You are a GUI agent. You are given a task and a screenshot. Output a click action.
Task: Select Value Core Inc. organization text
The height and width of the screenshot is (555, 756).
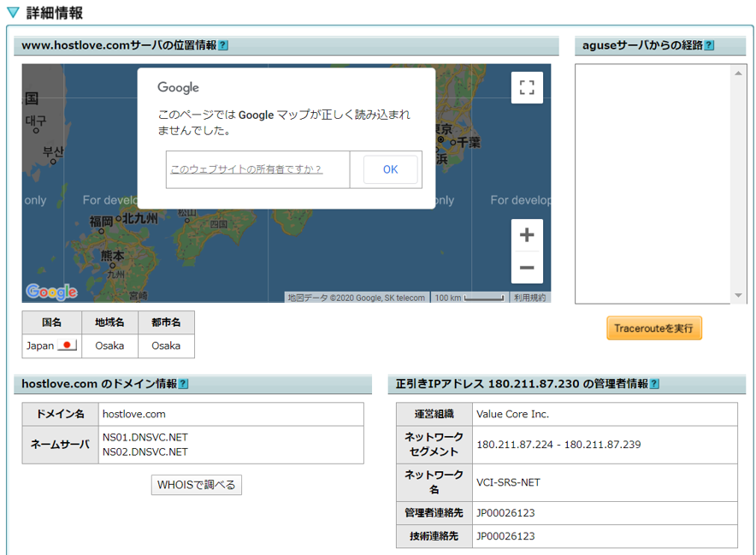pyautogui.click(x=512, y=414)
